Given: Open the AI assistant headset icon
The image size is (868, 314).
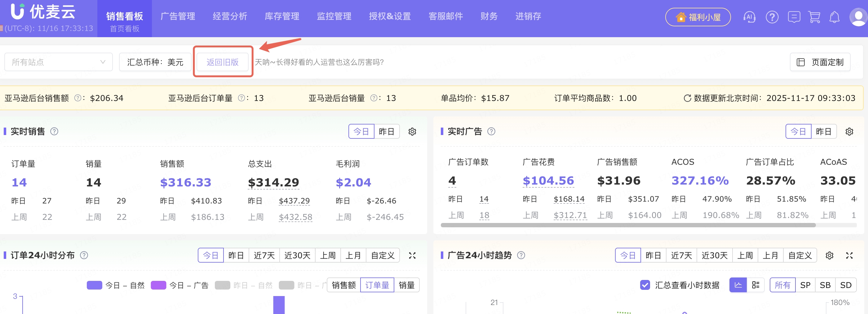Looking at the screenshot, I should [x=749, y=17].
